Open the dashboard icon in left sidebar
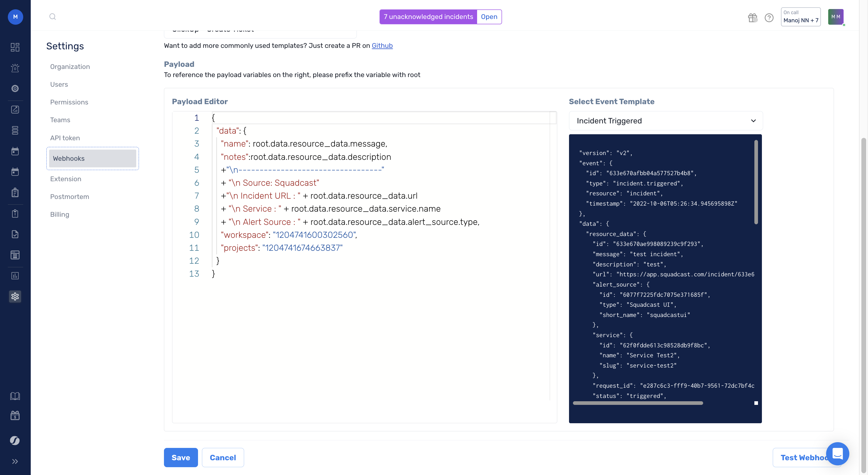 15,47
